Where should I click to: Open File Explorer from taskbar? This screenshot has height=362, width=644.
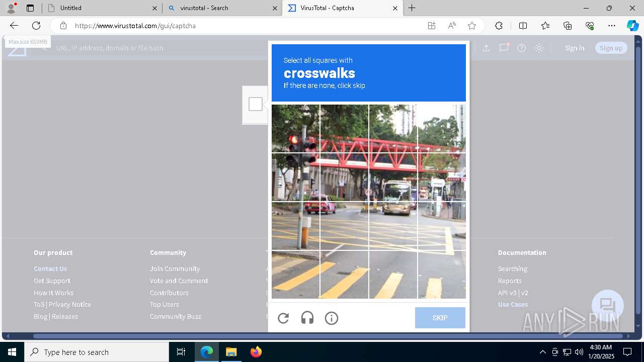coord(231,352)
